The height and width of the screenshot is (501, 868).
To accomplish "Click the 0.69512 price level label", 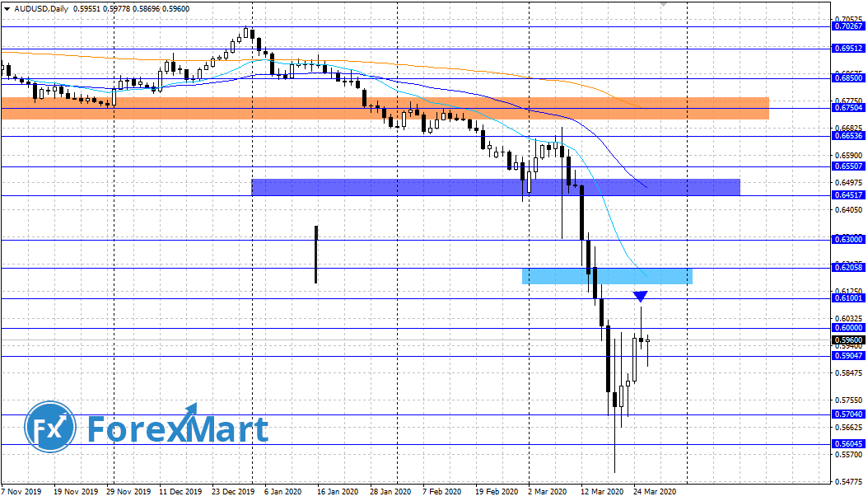I will coord(848,49).
